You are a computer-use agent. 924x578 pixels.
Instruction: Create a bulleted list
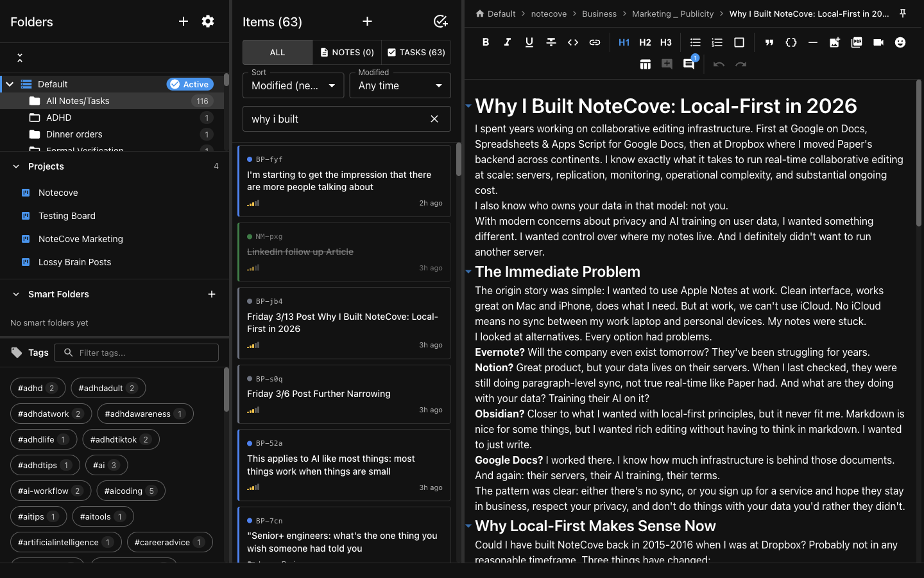695,42
